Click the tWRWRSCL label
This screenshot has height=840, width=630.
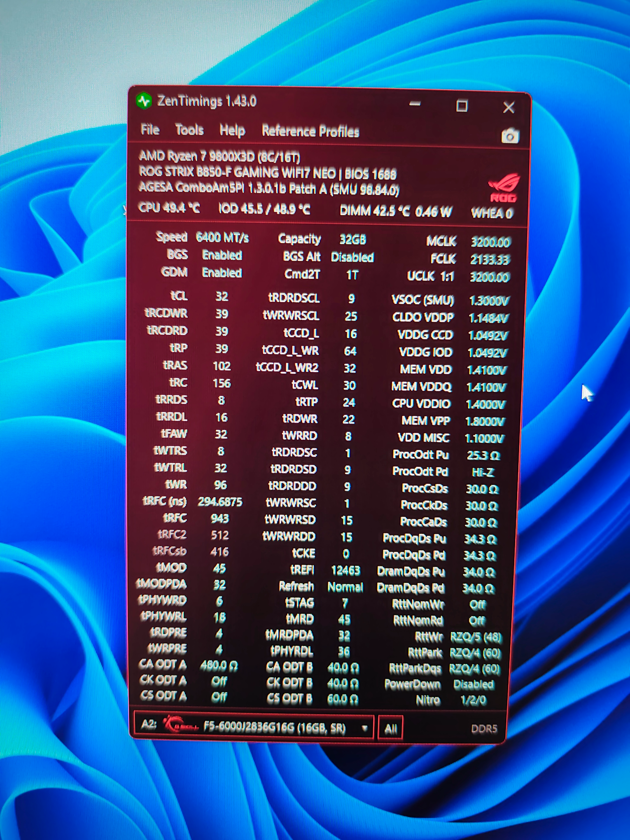(291, 315)
